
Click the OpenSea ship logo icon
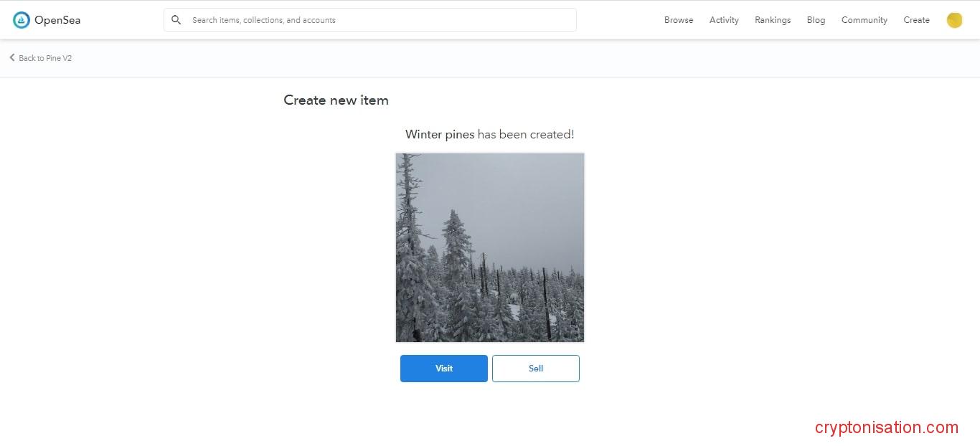[x=22, y=20]
